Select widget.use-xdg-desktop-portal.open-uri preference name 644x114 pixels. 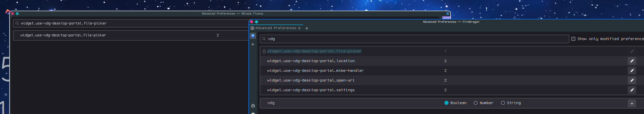pos(311,80)
